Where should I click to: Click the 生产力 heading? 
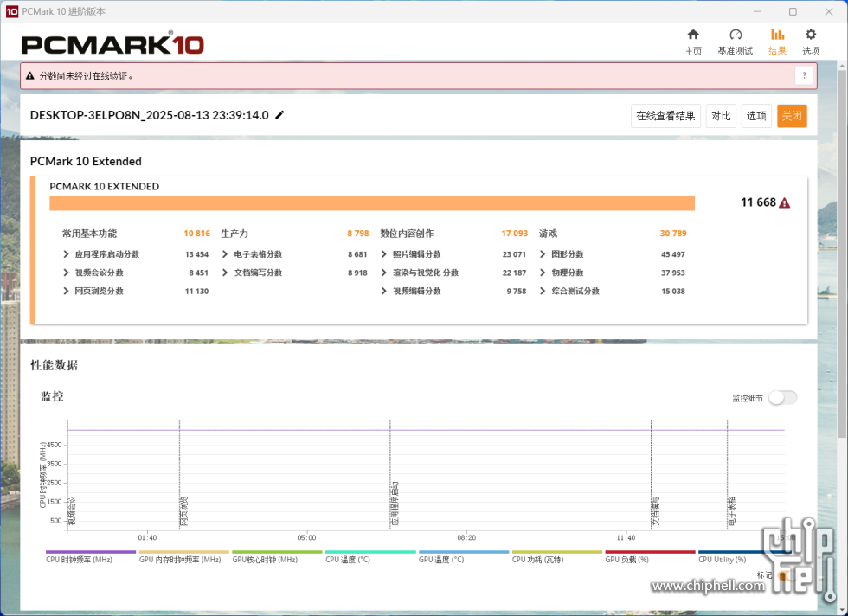234,234
